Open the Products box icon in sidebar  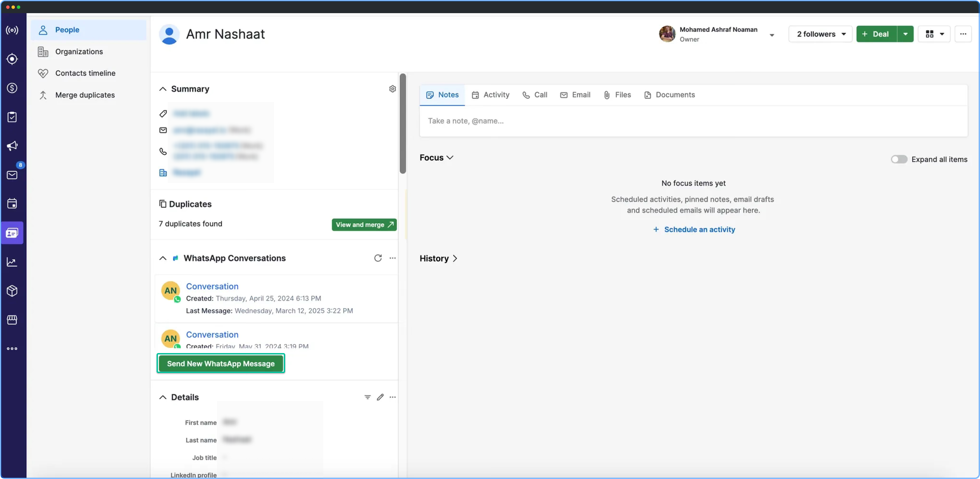(12, 291)
